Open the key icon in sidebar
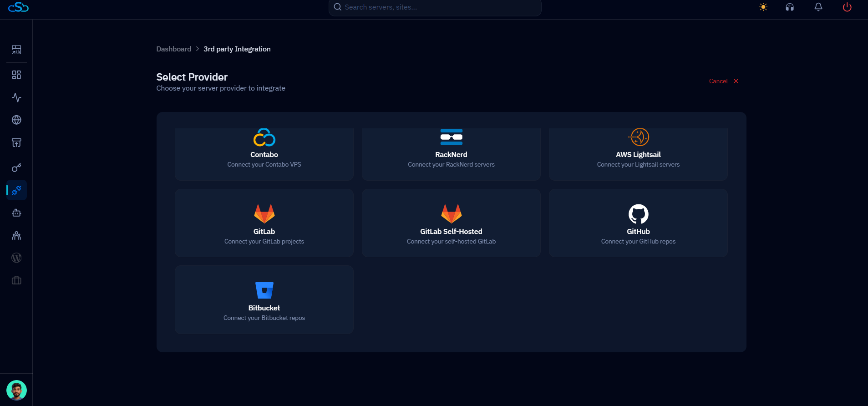This screenshot has height=406, width=868. pos(16,167)
